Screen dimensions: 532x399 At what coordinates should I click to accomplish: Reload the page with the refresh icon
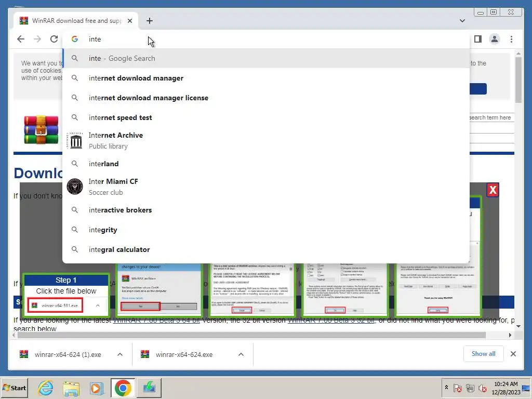click(54, 39)
